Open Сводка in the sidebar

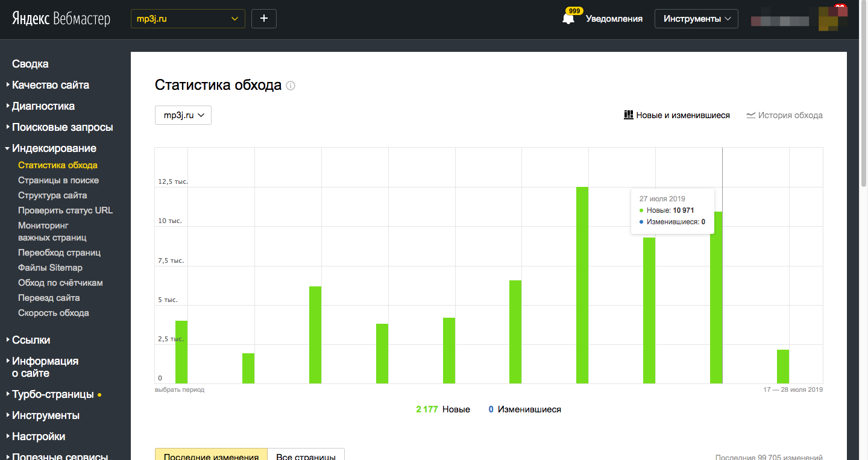coord(30,64)
